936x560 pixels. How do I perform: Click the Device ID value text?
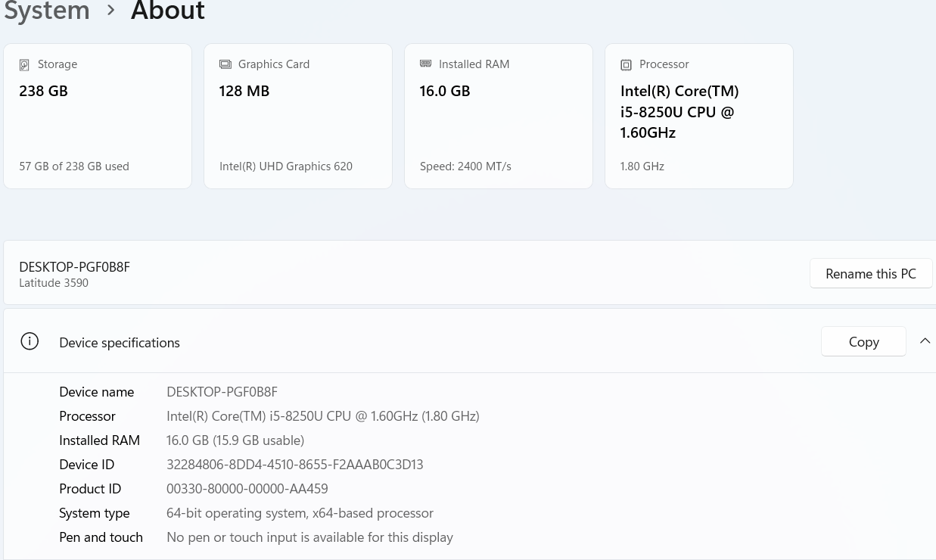coord(294,465)
